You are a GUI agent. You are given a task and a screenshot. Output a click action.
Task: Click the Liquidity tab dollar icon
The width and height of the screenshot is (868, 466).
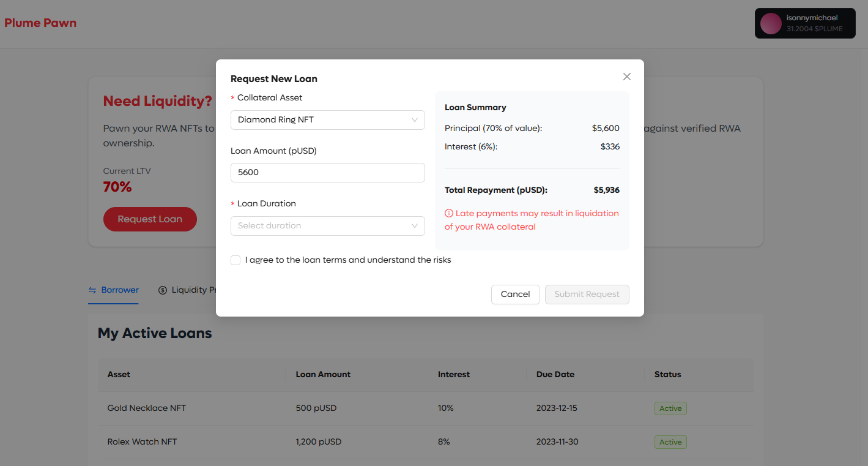(x=163, y=290)
